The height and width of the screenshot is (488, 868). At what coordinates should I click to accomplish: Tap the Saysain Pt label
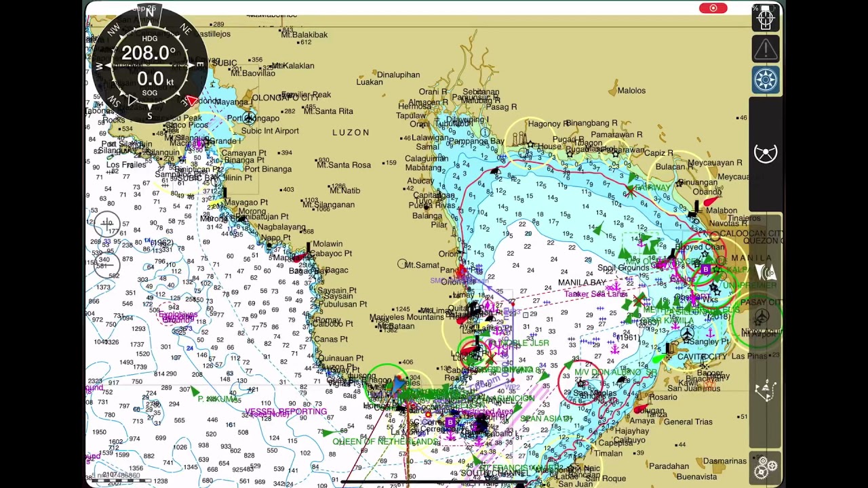coord(337,291)
